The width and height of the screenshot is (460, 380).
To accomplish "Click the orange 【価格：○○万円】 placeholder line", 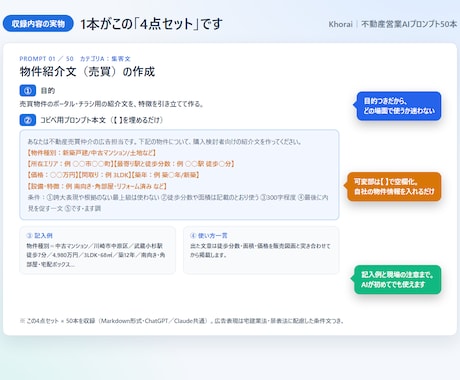I will [113, 175].
